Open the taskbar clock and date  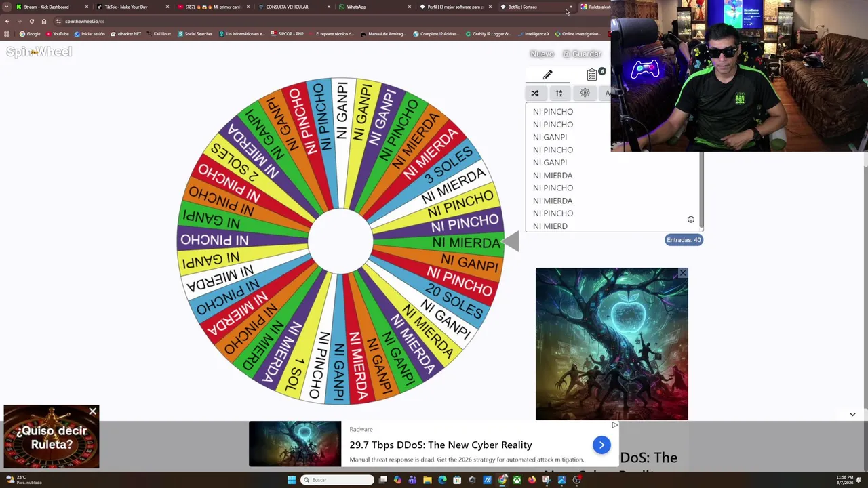click(845, 480)
